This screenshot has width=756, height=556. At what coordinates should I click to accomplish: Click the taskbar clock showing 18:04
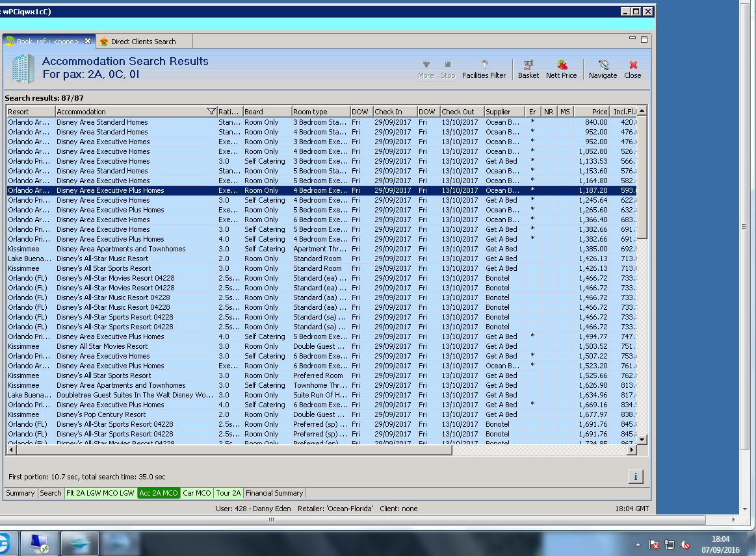(x=720, y=544)
